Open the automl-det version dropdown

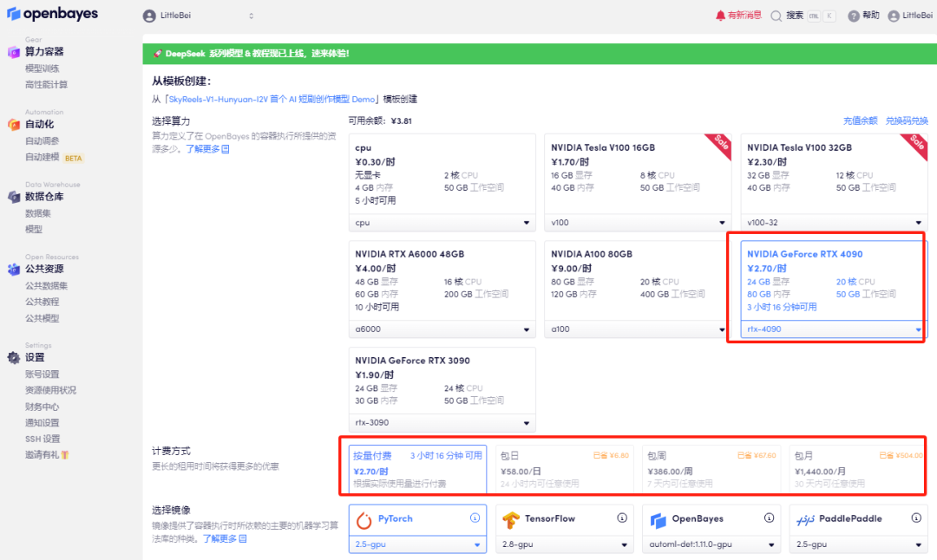[711, 544]
